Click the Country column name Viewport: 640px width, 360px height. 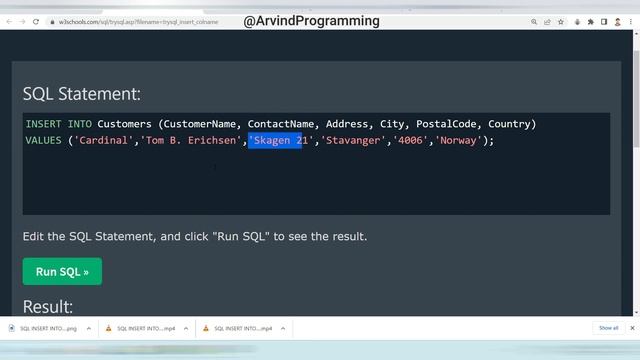tap(509, 124)
